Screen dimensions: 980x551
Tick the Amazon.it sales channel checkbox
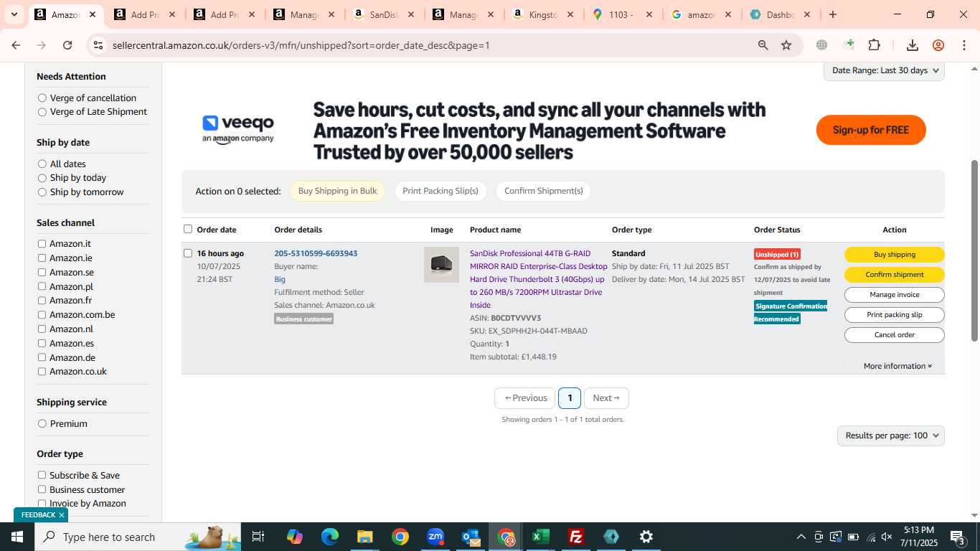click(x=42, y=244)
